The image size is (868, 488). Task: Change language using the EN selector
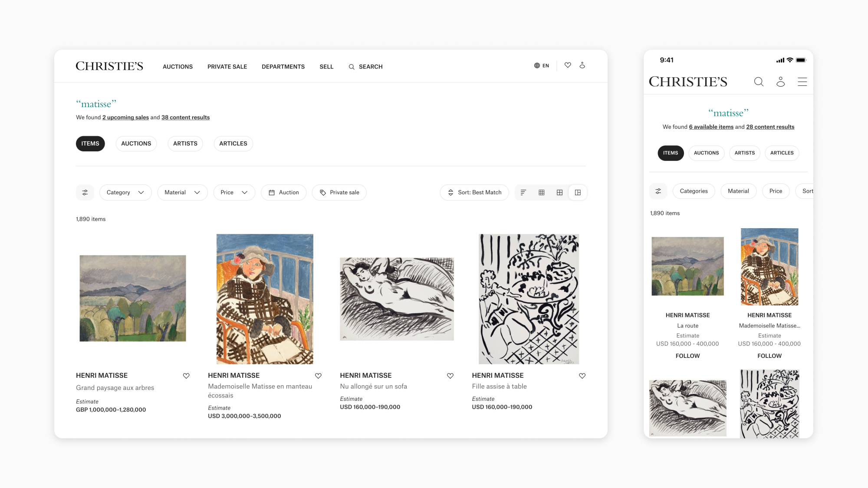[542, 66]
